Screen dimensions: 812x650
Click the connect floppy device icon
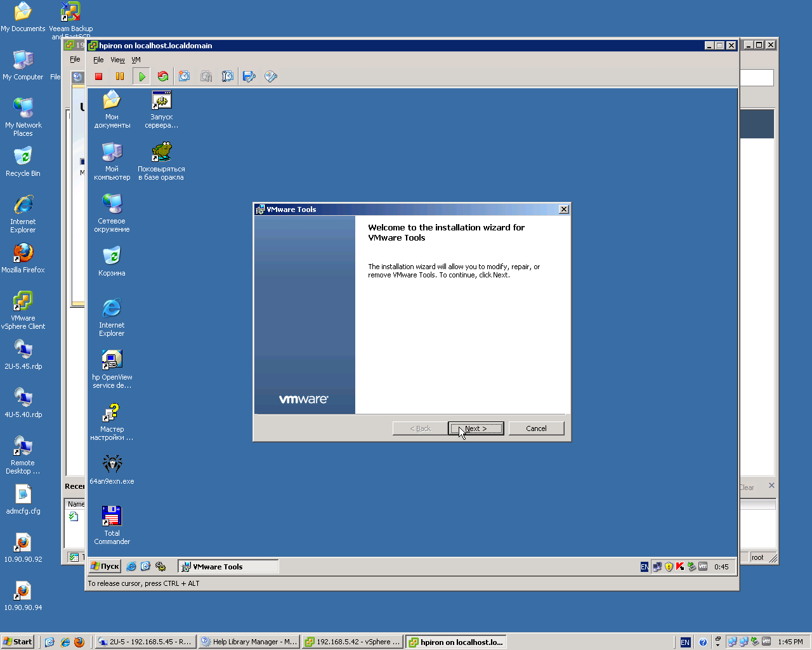[x=249, y=76]
